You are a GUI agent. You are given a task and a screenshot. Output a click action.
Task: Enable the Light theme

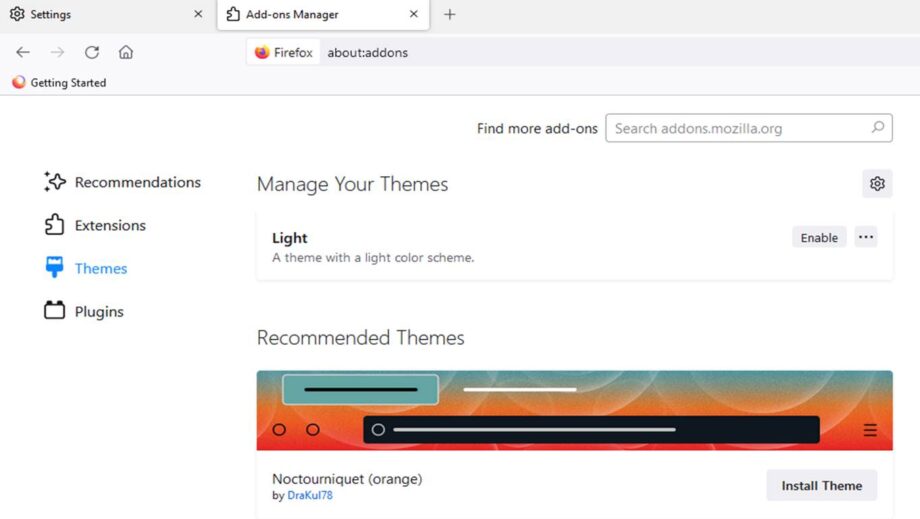[x=819, y=238]
